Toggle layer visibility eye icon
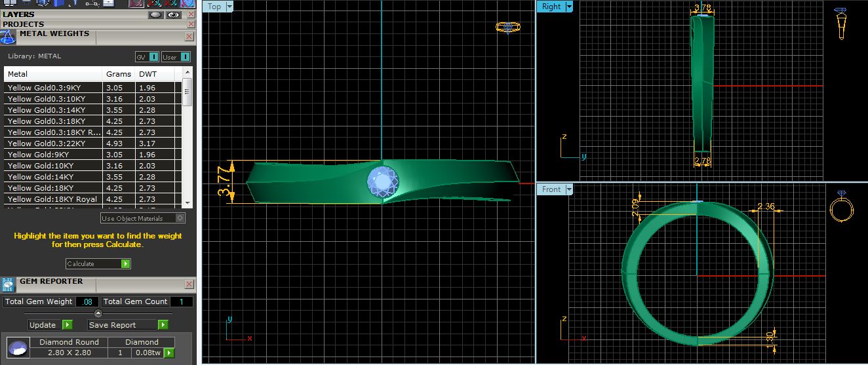868x365 pixels. (174, 14)
